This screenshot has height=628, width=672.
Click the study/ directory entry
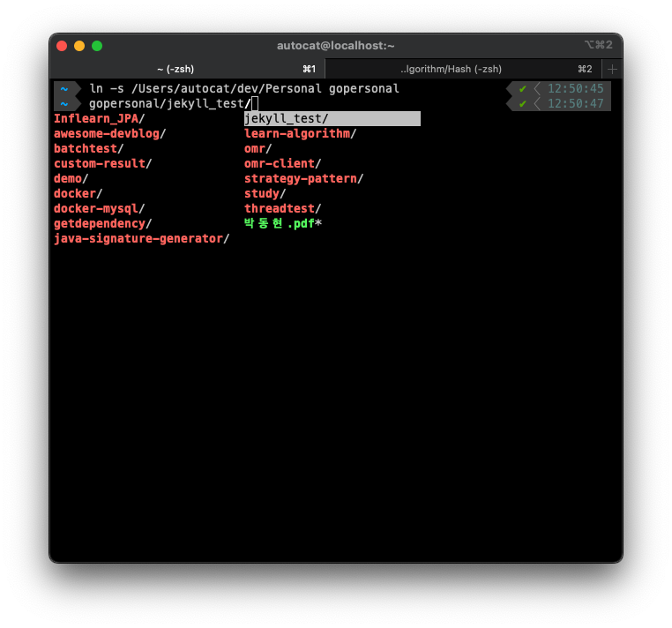pos(265,194)
